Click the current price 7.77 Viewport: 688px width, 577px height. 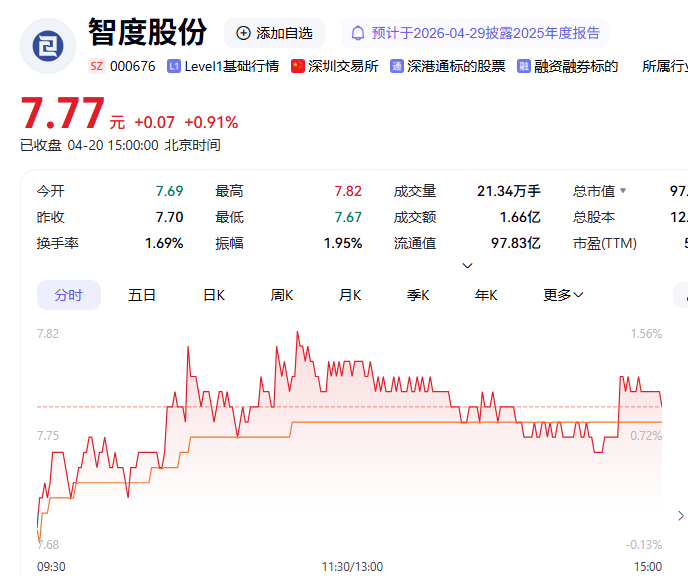(63, 113)
